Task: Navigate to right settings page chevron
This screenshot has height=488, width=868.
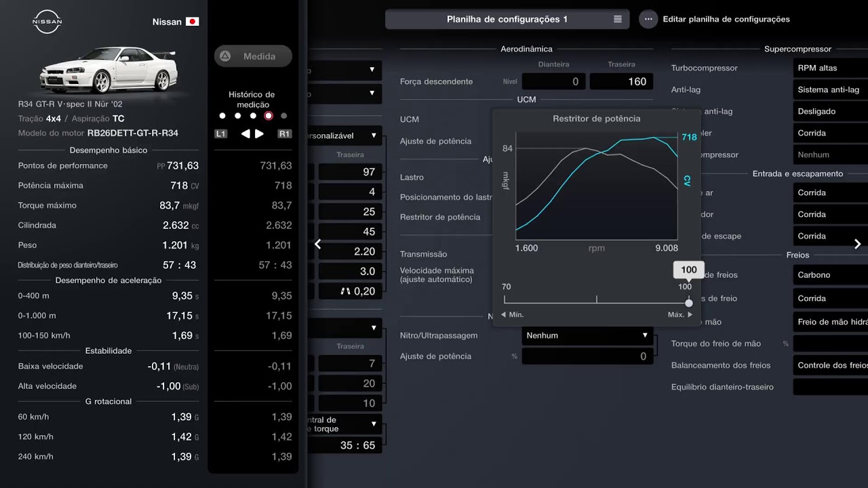Action: pyautogui.click(x=858, y=244)
